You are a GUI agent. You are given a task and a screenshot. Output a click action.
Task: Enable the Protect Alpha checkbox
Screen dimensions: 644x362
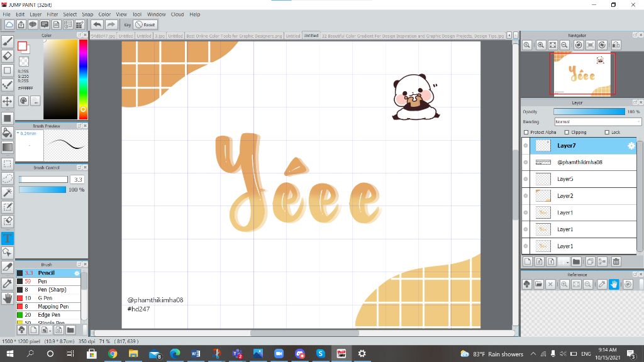[526, 132]
